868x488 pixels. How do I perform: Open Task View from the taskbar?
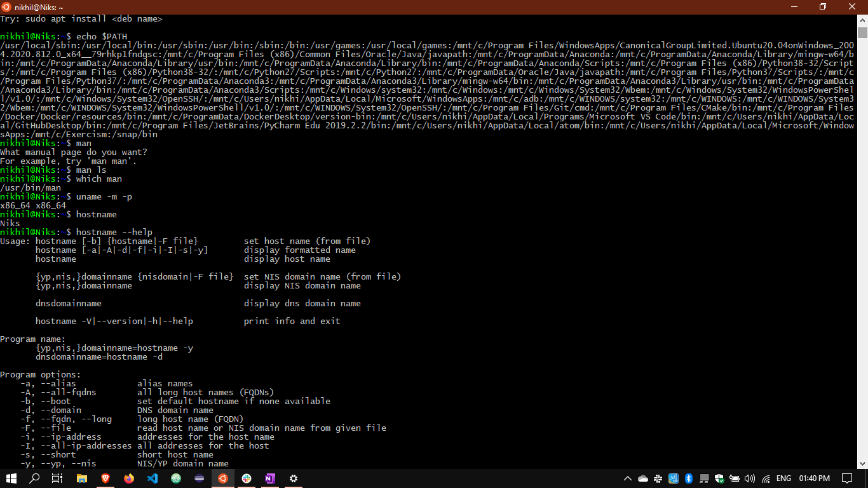click(x=57, y=478)
